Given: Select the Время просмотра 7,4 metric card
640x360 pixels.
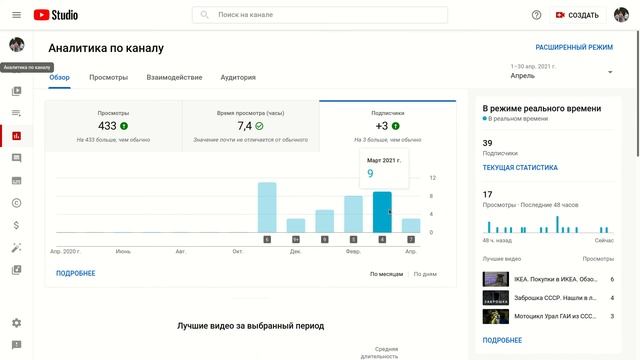Looking at the screenshot, I should 251,126.
